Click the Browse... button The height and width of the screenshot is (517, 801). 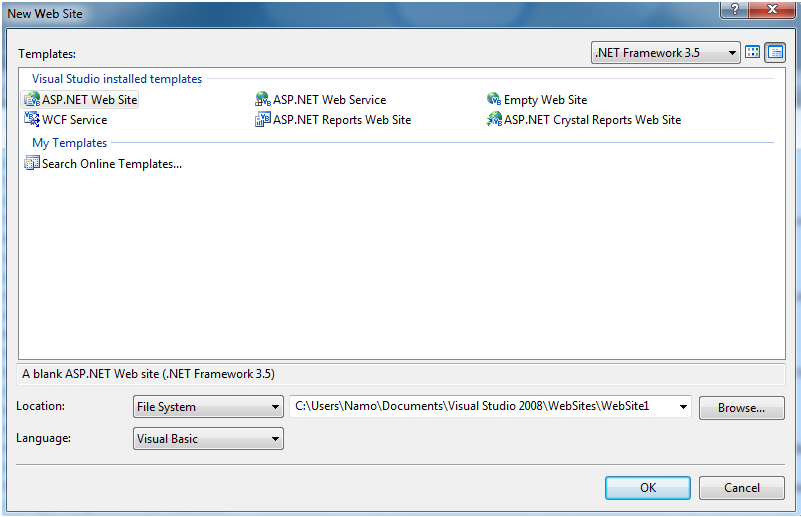(742, 408)
